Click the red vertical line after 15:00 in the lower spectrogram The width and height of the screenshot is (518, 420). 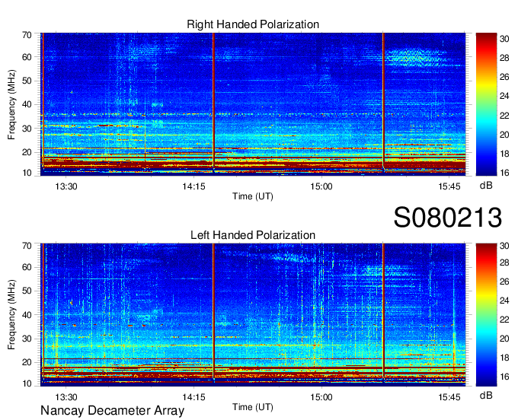(x=383, y=312)
